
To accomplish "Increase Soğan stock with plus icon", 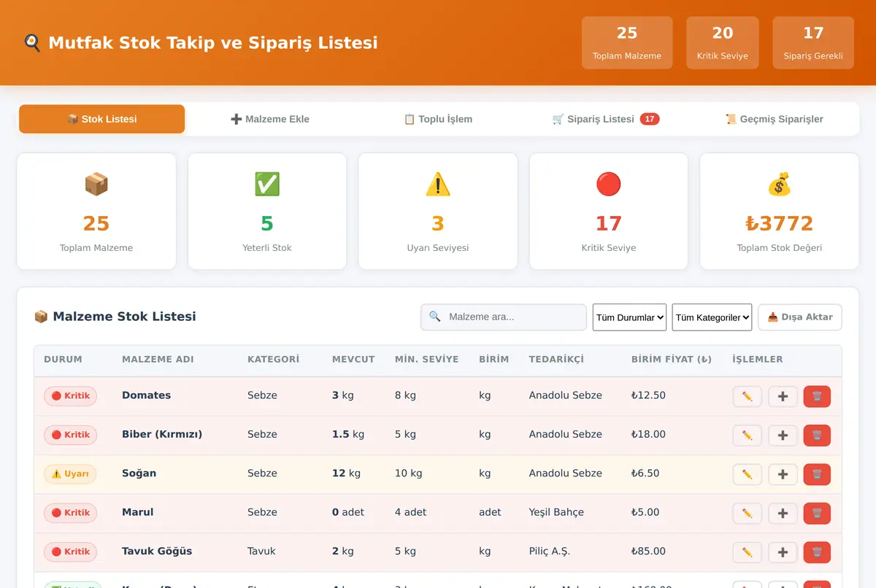I will pos(783,474).
